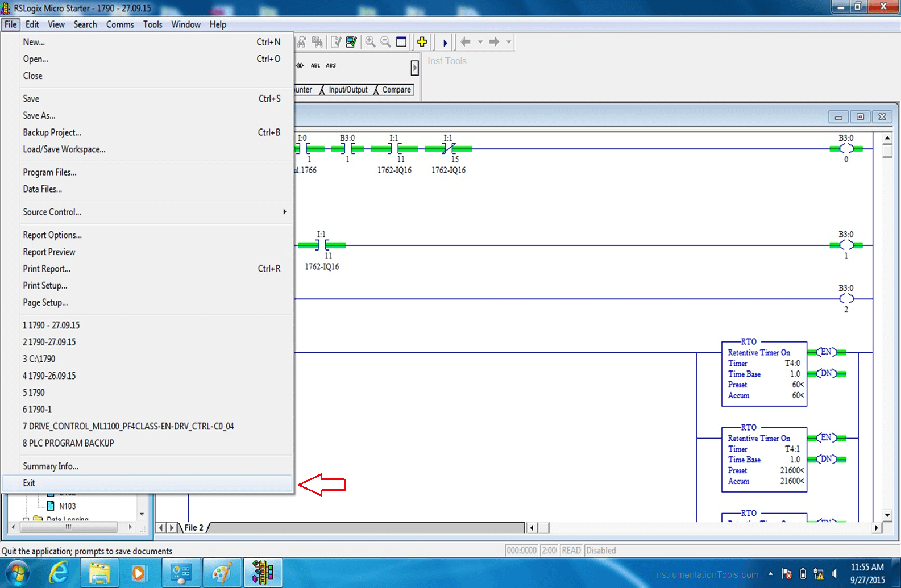
Task: Choose Save As... menu entry
Action: point(148,115)
